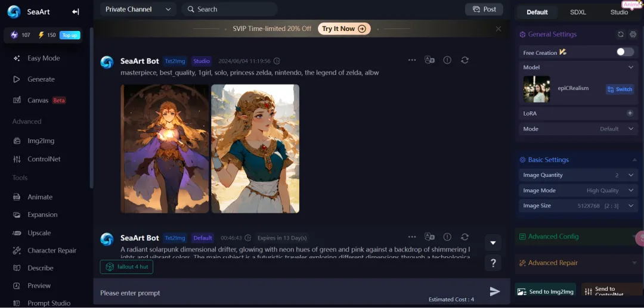Screen dimensions: 644x308
Task: Reset General Settings with refresh icon
Action: (x=621, y=35)
